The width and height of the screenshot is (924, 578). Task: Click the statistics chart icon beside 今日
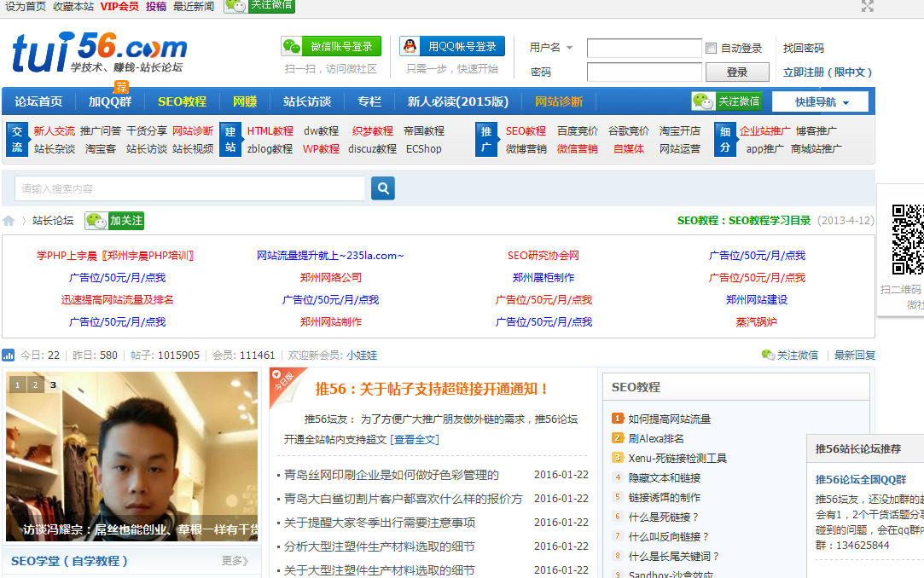[x=9, y=355]
